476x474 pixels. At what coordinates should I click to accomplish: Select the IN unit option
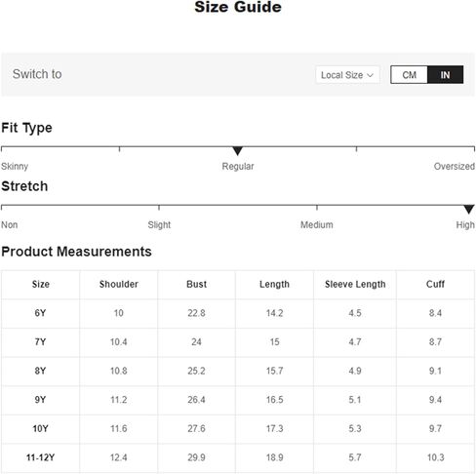tap(445, 75)
